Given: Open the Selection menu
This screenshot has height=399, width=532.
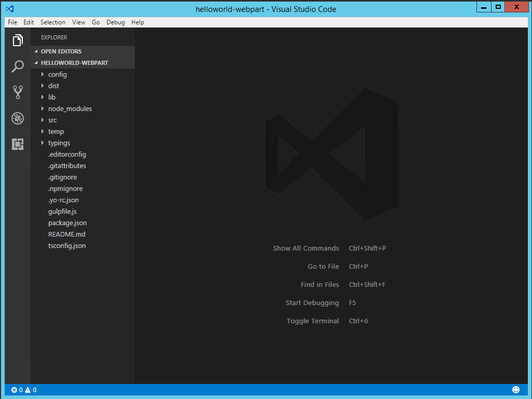Looking at the screenshot, I should click(x=53, y=22).
